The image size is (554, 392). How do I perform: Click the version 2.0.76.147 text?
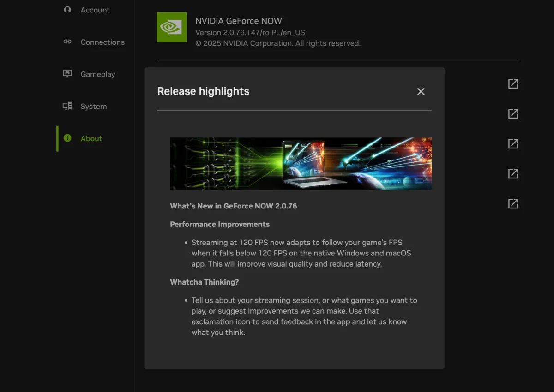(x=250, y=33)
